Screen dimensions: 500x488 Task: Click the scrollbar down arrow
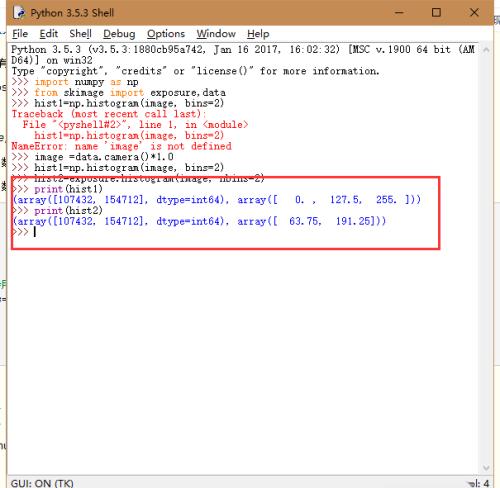click(x=486, y=468)
